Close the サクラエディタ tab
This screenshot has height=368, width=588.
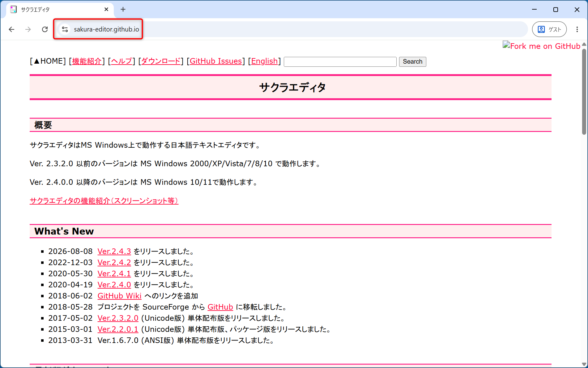click(x=106, y=10)
